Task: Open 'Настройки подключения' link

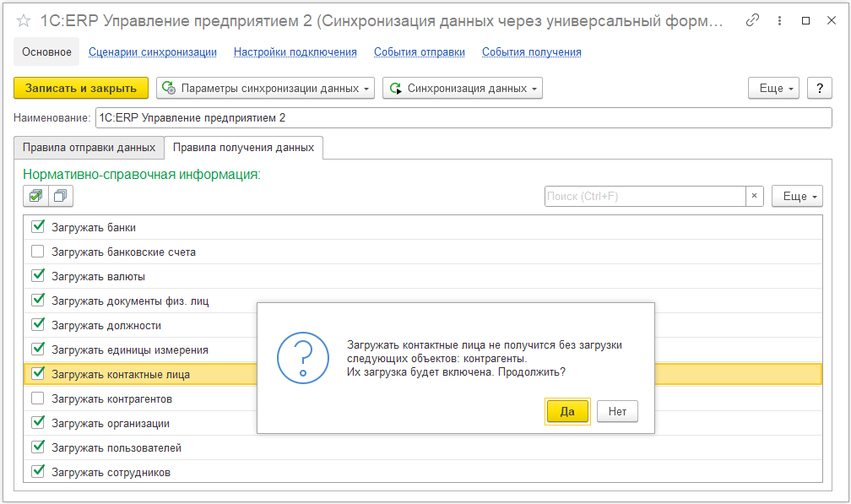Action: click(x=295, y=52)
